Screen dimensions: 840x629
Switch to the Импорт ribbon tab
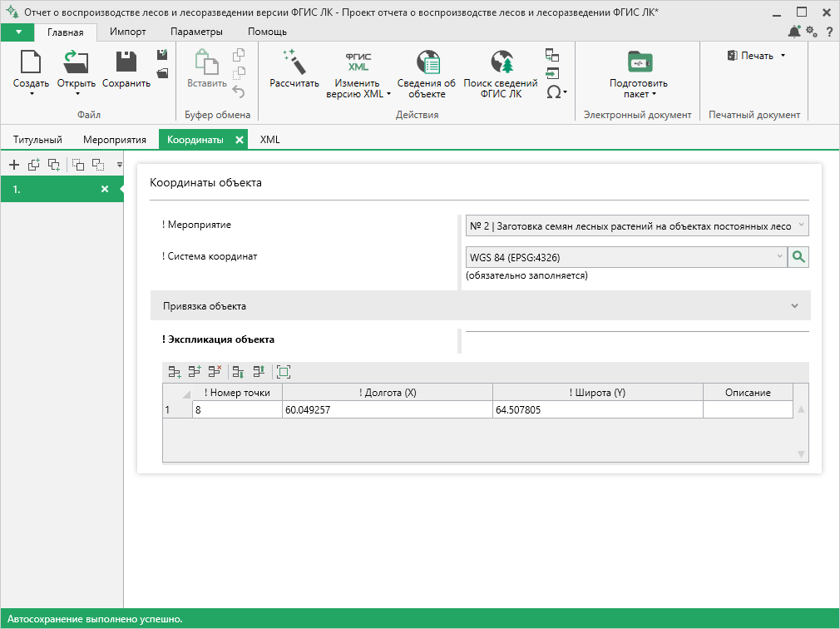coord(127,32)
